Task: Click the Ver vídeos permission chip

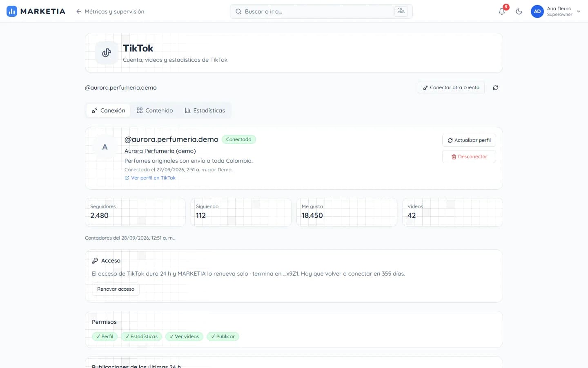Action: pos(184,337)
